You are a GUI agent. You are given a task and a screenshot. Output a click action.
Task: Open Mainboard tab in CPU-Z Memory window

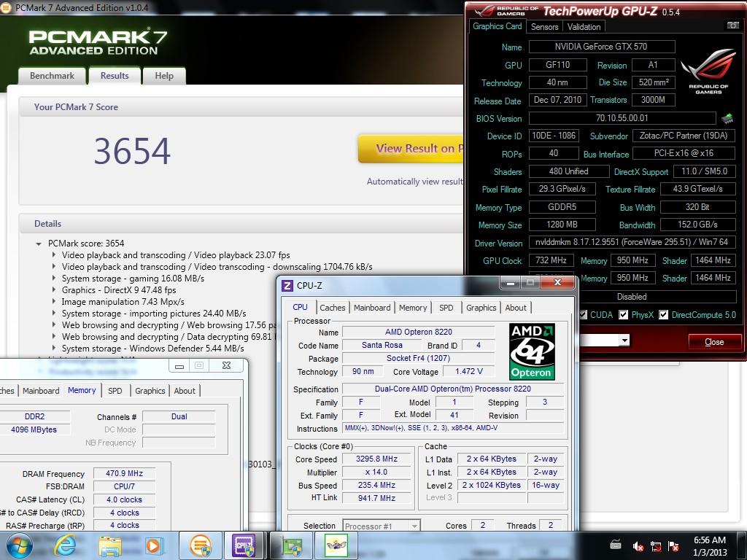point(41,391)
